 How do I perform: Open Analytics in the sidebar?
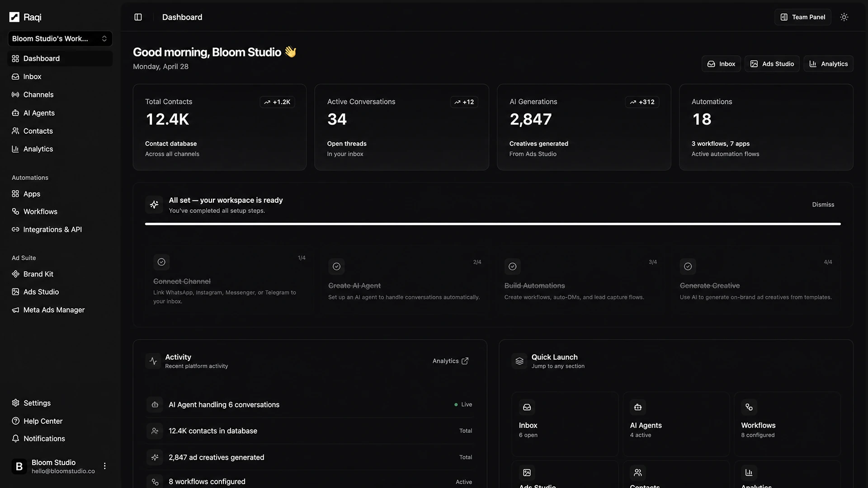[x=60, y=149]
